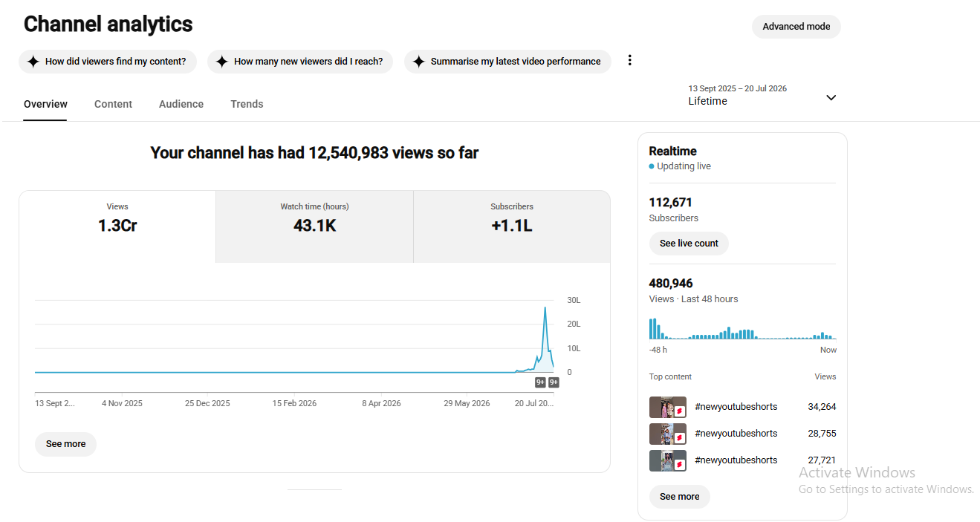Open the Trends tab
The width and height of the screenshot is (980, 522).
[247, 104]
